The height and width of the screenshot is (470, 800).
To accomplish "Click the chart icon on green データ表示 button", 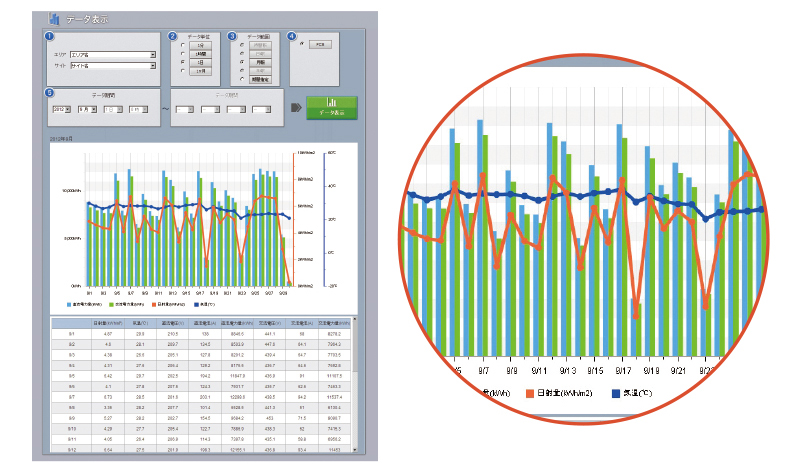I will click(x=332, y=102).
